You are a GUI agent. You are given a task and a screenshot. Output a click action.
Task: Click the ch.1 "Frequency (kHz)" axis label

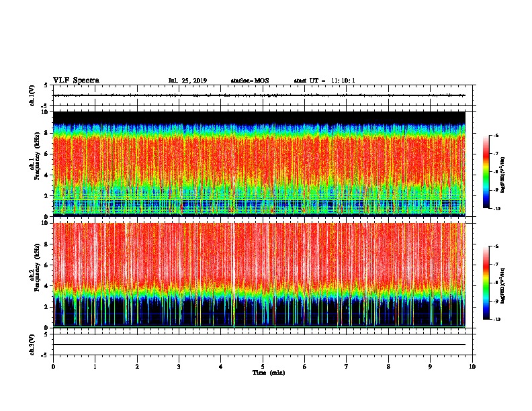pos(37,156)
